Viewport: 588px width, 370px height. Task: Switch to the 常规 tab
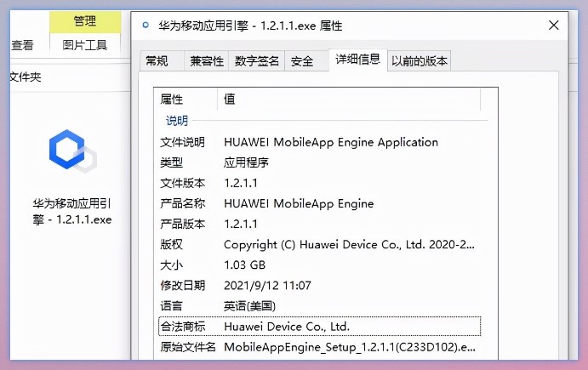162,60
